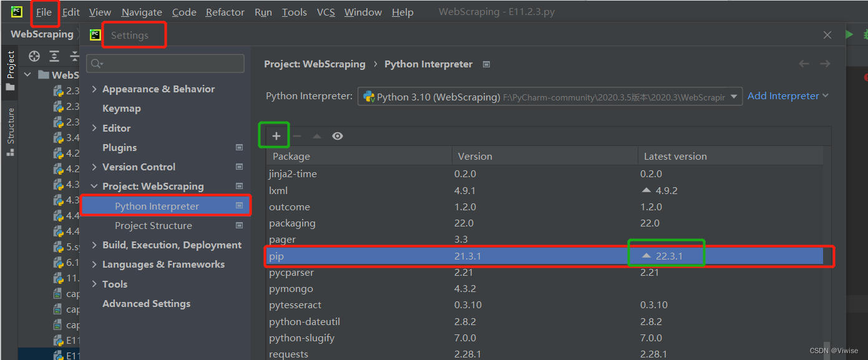Open the Project tool window tab
The image size is (868, 360).
(x=10, y=71)
